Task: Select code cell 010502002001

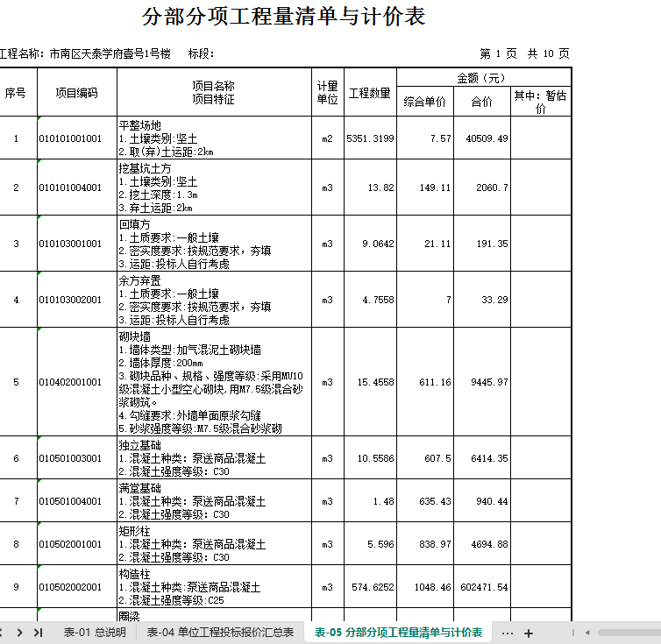Action: (x=77, y=587)
